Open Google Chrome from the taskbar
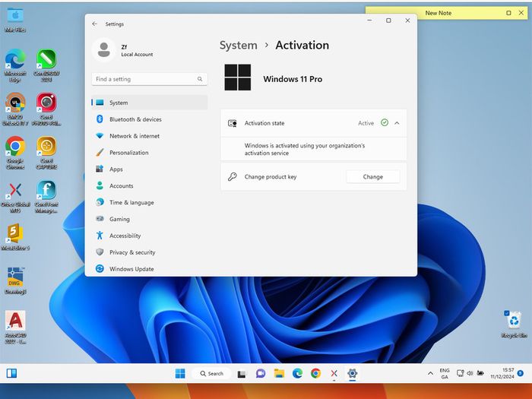532x399 pixels. (x=315, y=374)
